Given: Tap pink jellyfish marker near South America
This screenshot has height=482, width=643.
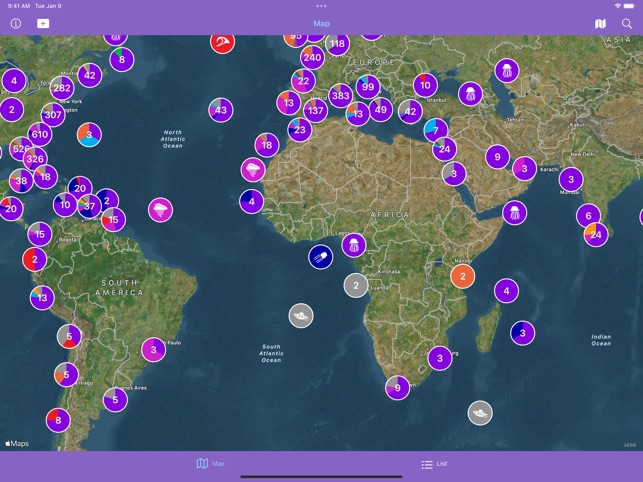Looking at the screenshot, I should click(160, 210).
